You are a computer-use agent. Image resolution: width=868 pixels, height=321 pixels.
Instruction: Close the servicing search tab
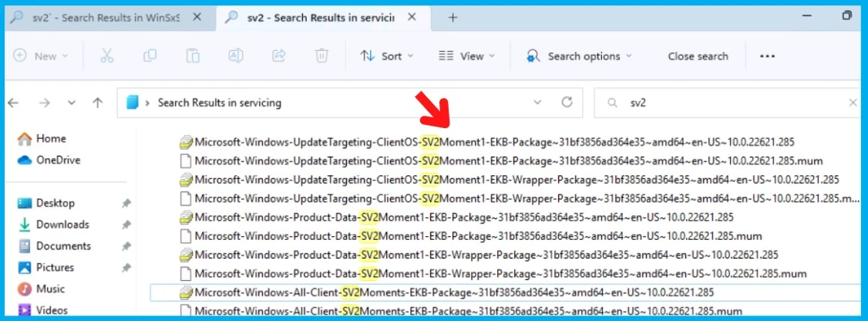tap(412, 17)
